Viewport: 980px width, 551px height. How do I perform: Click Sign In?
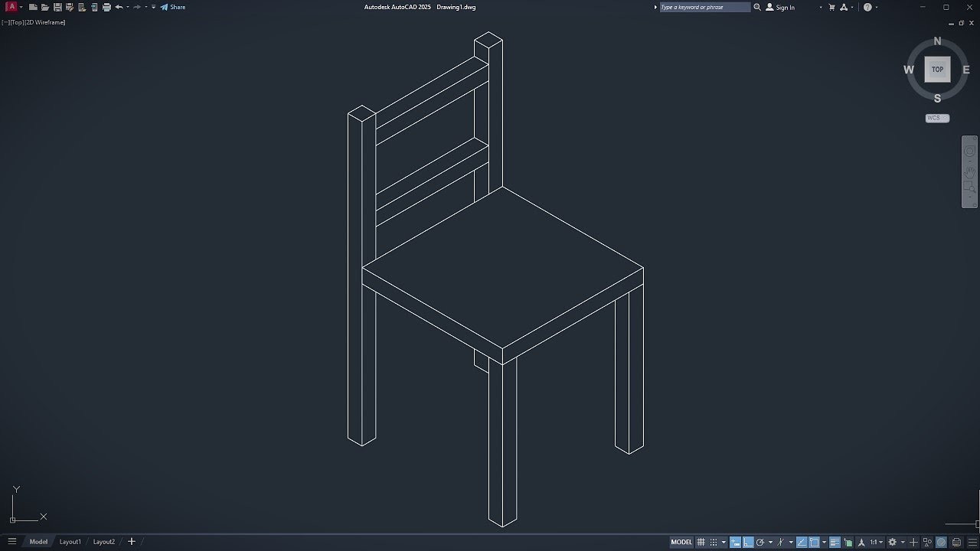(x=780, y=7)
